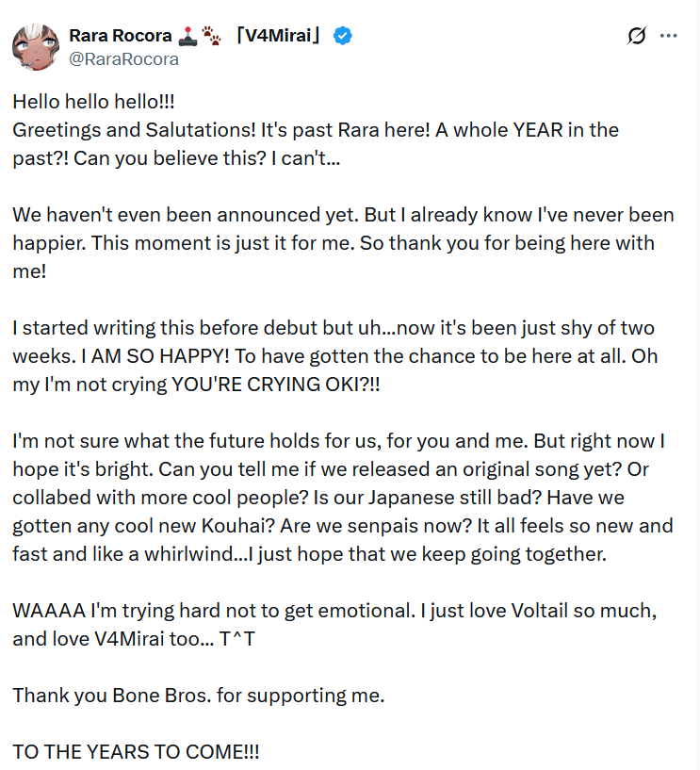
Task: Click the "Hello hello hello!!!" opening line
Action: pos(94,102)
